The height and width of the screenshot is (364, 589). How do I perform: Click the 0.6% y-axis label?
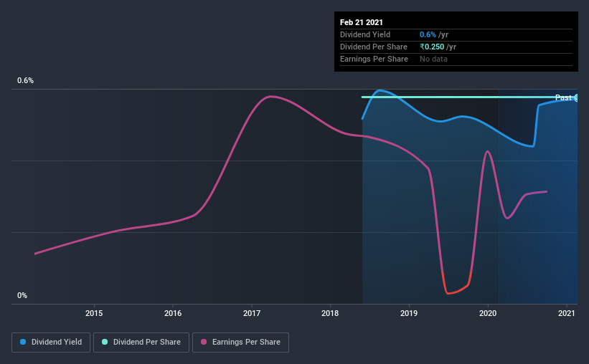[25, 81]
